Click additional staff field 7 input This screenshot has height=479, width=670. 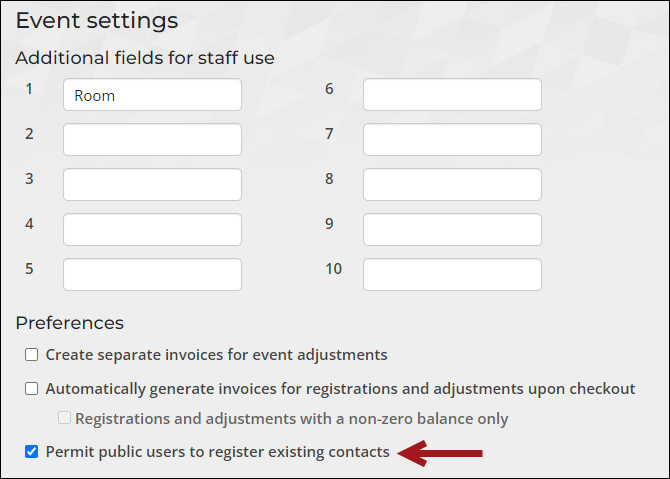click(x=453, y=140)
